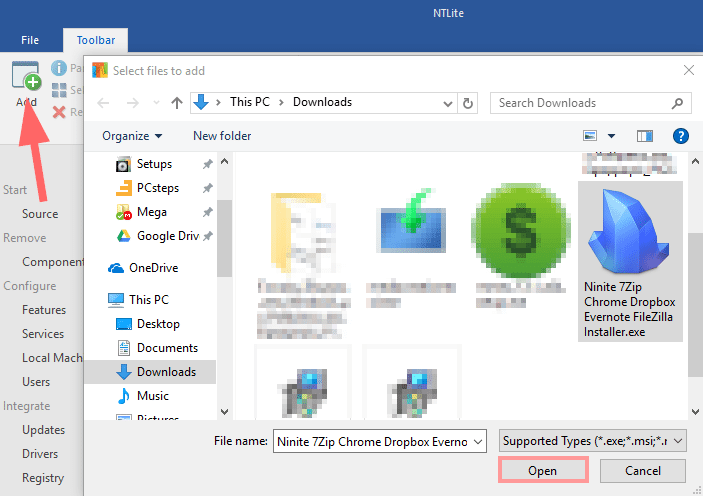The height and width of the screenshot is (496, 703).
Task: Select Setups in quick access
Action: point(154,164)
